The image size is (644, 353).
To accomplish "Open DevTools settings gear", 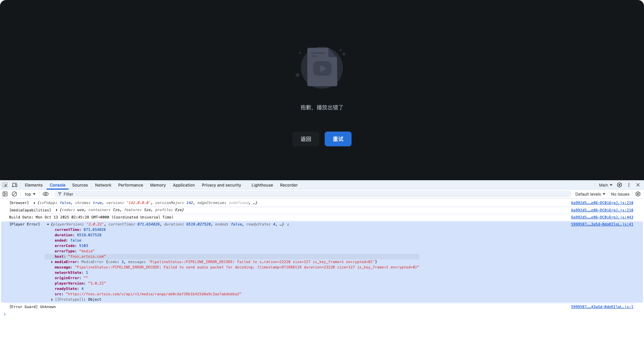I will [x=619, y=185].
